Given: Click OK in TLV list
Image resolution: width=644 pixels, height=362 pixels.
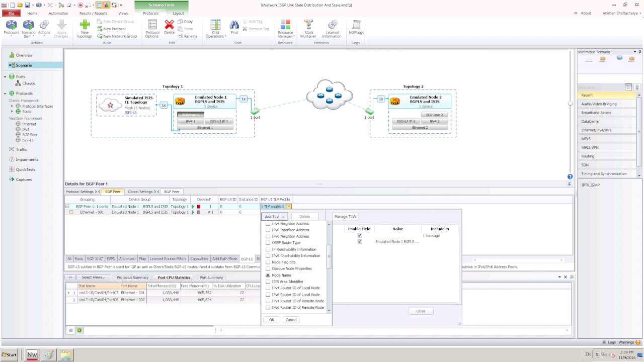Looking at the screenshot, I should 272,320.
